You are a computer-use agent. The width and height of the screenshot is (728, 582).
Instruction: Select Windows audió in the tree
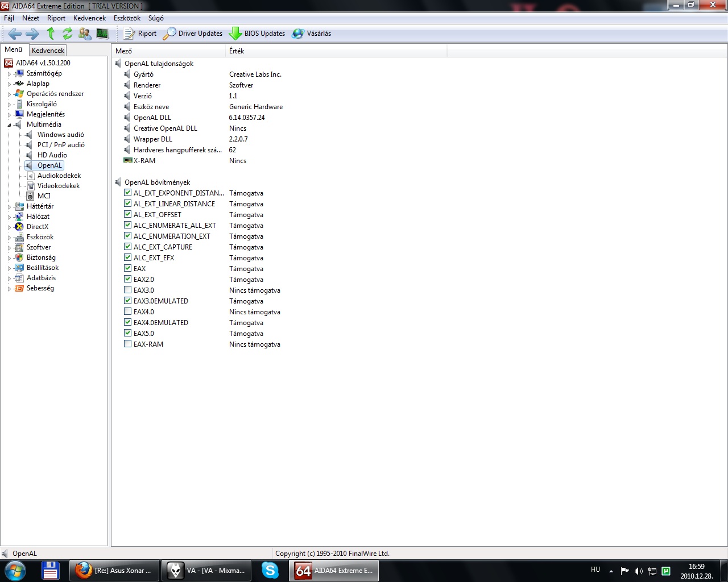pos(60,135)
